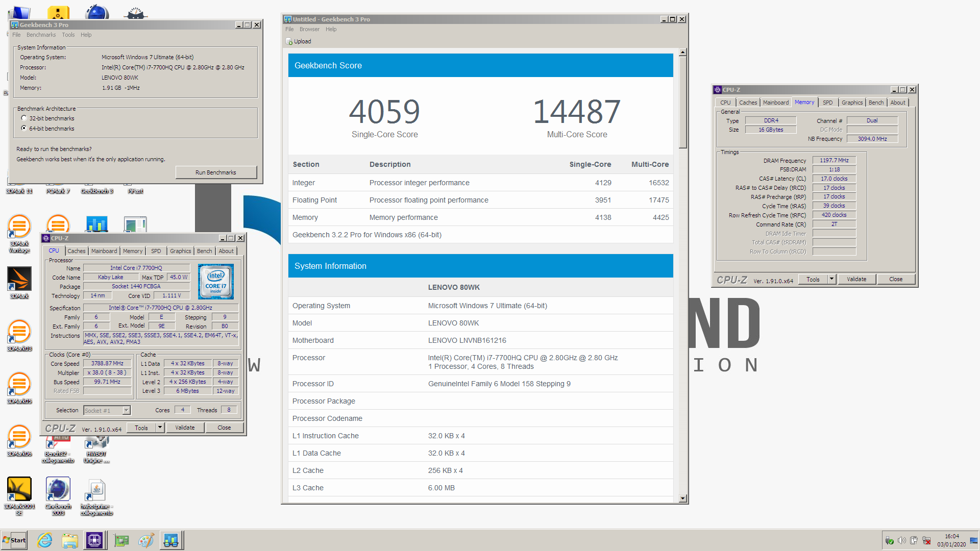Click the multi-core score 14487
This screenshot has width=980, height=551.
pyautogui.click(x=577, y=112)
